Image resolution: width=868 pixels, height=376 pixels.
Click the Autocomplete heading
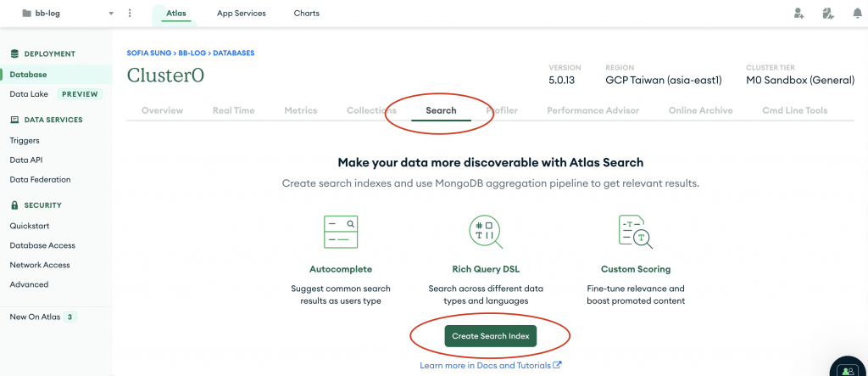(x=341, y=270)
